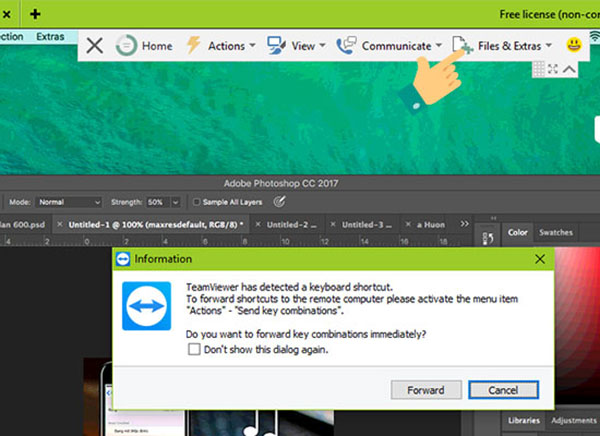Close the Information dialog

540,259
